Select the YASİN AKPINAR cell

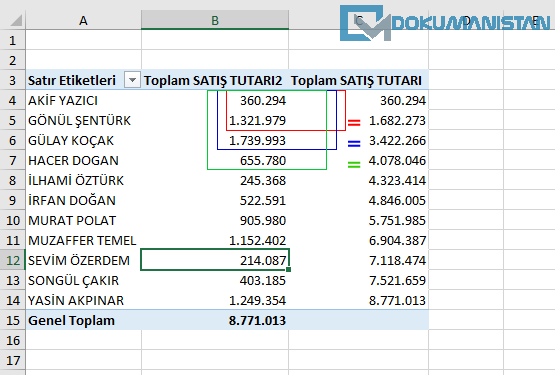point(84,300)
